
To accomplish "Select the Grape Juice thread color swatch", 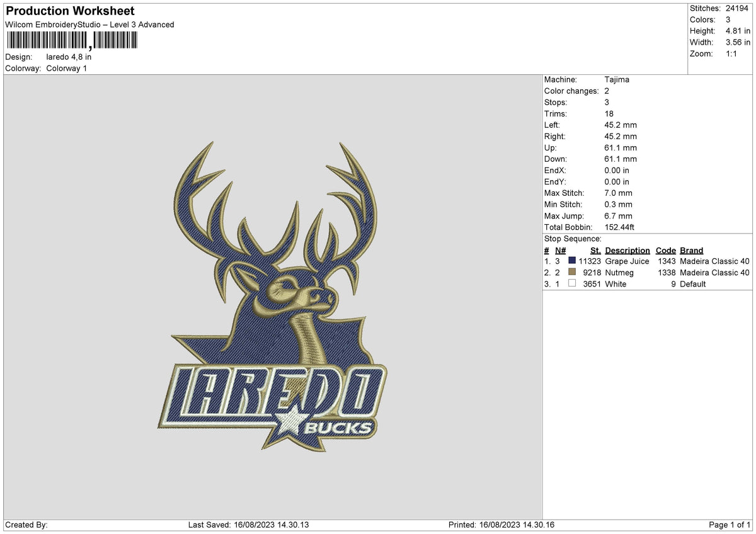I will pyautogui.click(x=573, y=261).
